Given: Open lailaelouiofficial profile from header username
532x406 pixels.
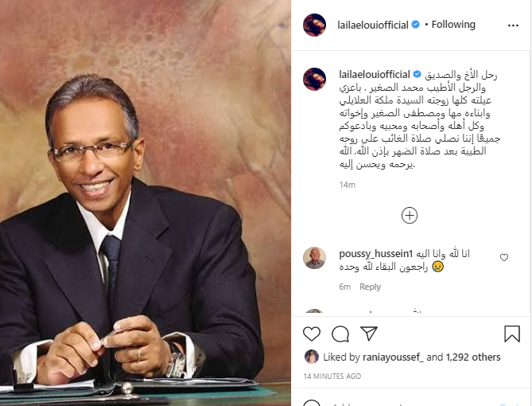Looking at the screenshot, I should (373, 25).
